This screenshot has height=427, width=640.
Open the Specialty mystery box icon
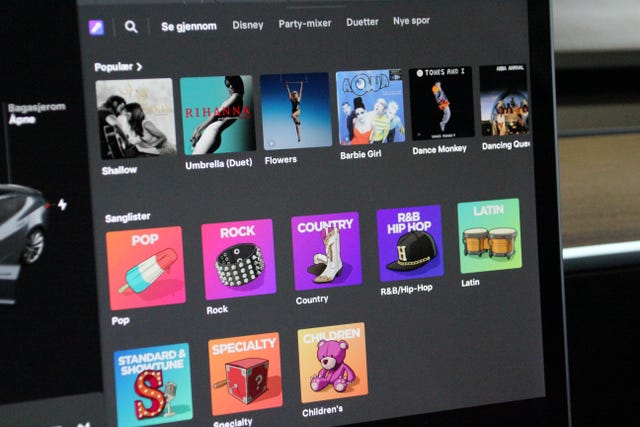(245, 374)
